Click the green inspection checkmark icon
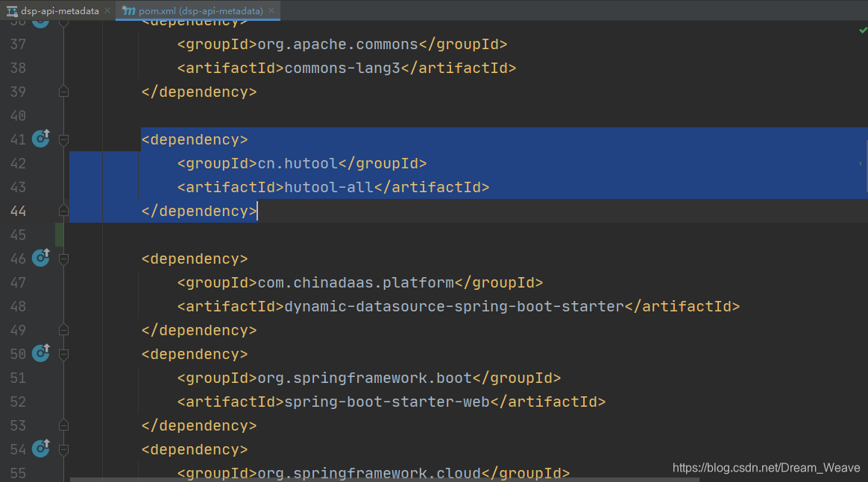This screenshot has width=868, height=482. [863, 31]
